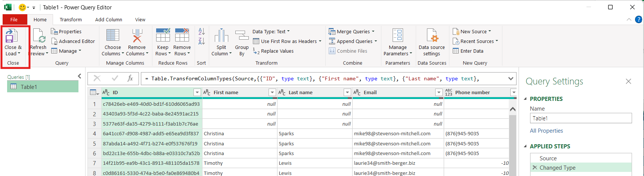This screenshot has width=644, height=176.
Task: Click the All Properties link
Action: (x=546, y=131)
